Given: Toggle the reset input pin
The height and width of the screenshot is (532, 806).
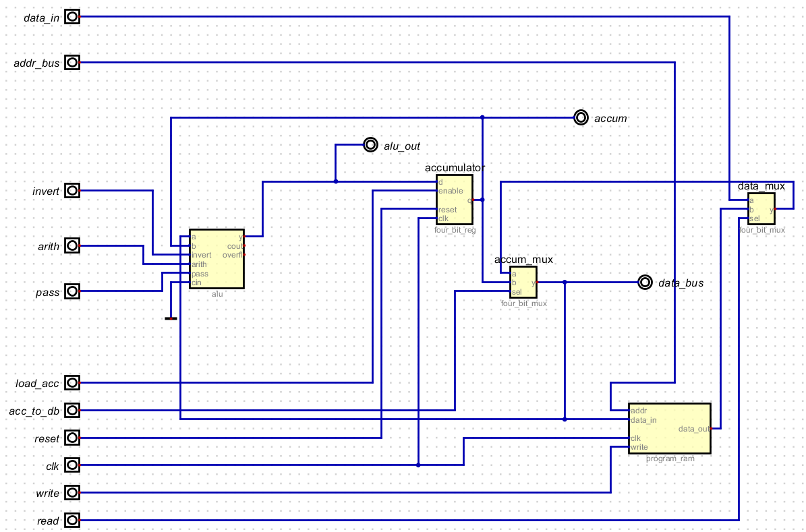Looking at the screenshot, I should (71, 438).
